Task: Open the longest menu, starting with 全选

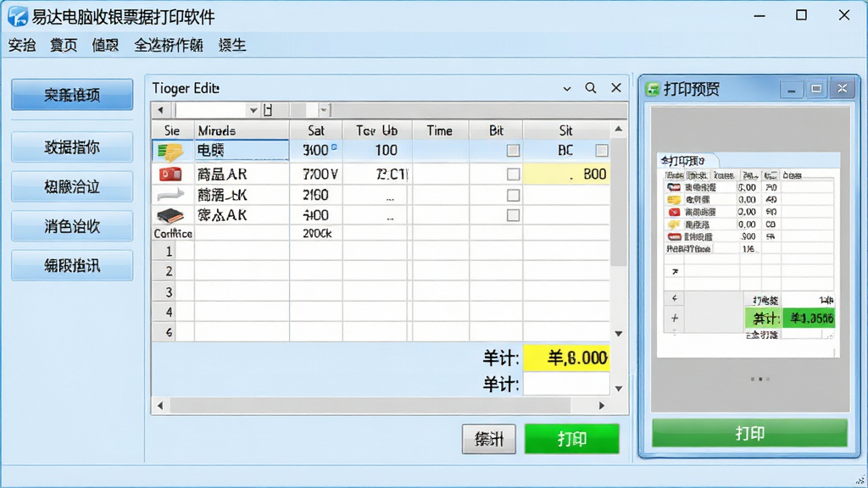Action: [169, 46]
